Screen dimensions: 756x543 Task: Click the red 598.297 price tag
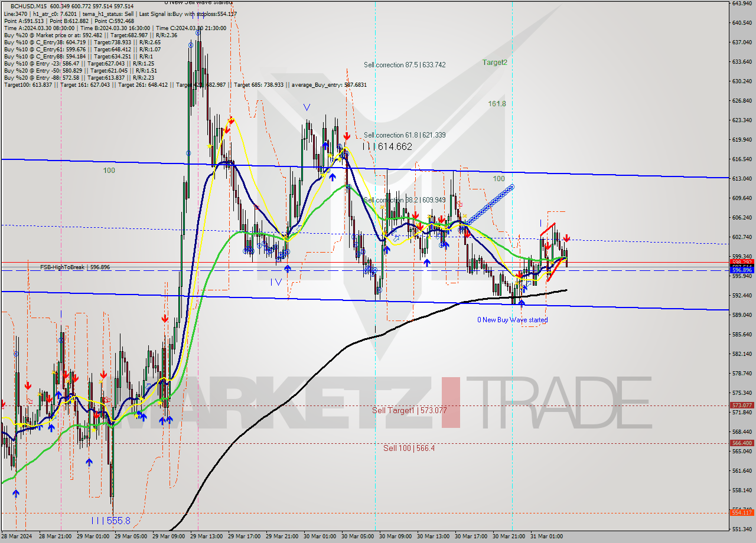742,262
